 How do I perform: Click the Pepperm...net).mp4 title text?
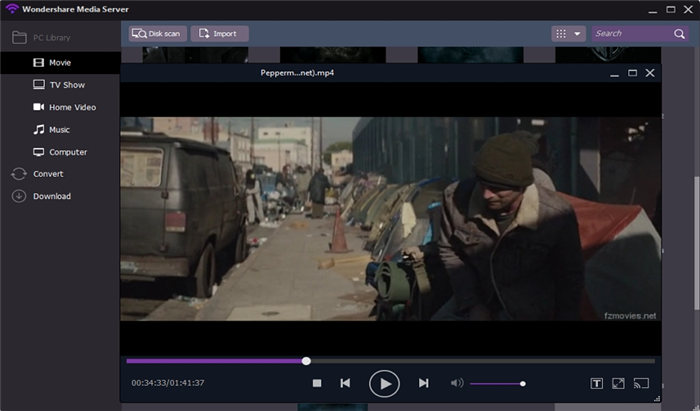click(297, 73)
